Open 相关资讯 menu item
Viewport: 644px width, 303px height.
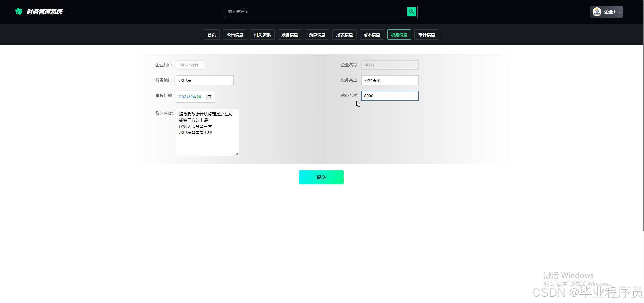point(262,35)
